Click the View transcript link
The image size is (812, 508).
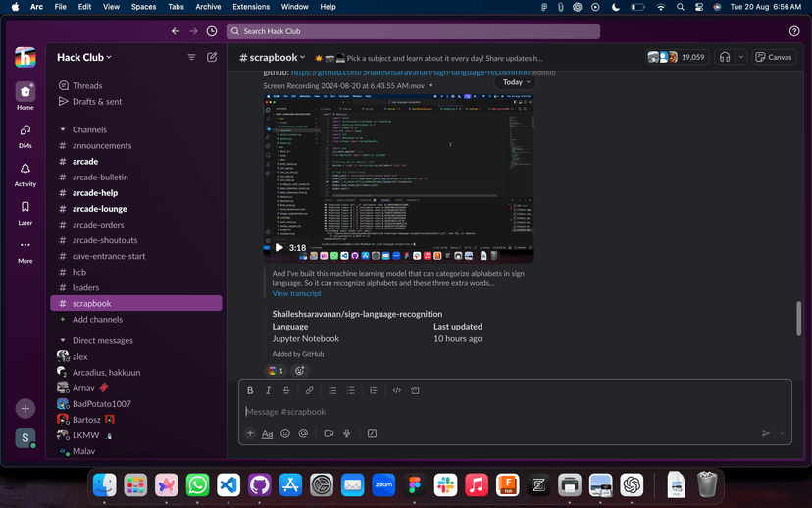296,293
